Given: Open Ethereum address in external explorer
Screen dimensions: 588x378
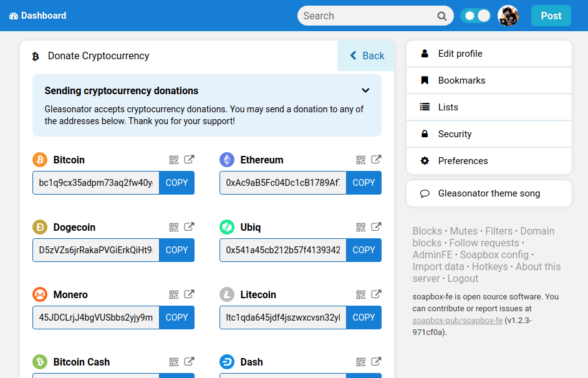Looking at the screenshot, I should click(376, 160).
